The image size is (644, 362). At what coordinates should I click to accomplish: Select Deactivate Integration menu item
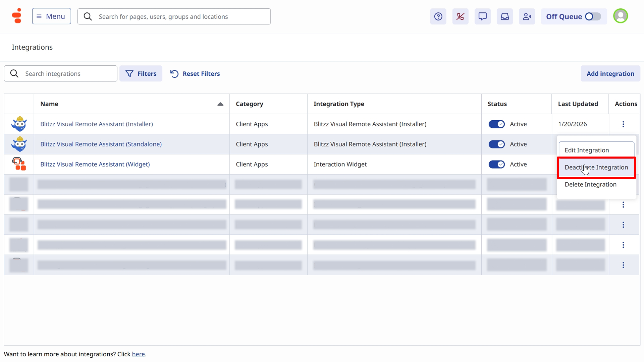(x=596, y=167)
